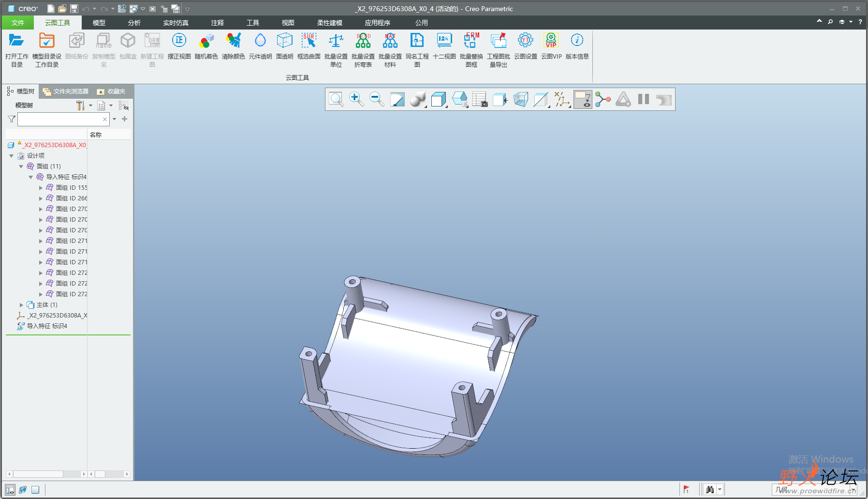Switch to the 分析 ribbon tab
The height and width of the screenshot is (499, 868).
pos(134,23)
